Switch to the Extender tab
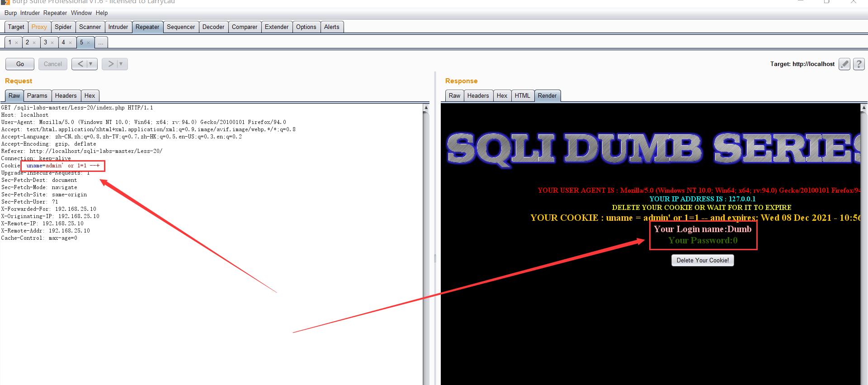868x385 pixels. tap(277, 27)
